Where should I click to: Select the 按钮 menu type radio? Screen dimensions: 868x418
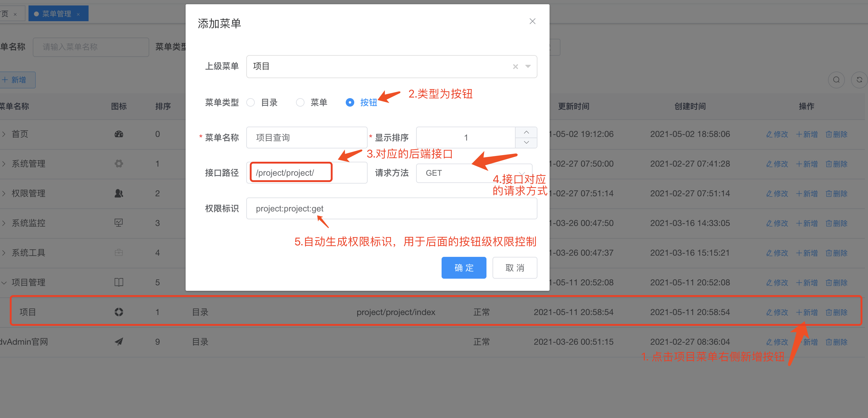(350, 102)
